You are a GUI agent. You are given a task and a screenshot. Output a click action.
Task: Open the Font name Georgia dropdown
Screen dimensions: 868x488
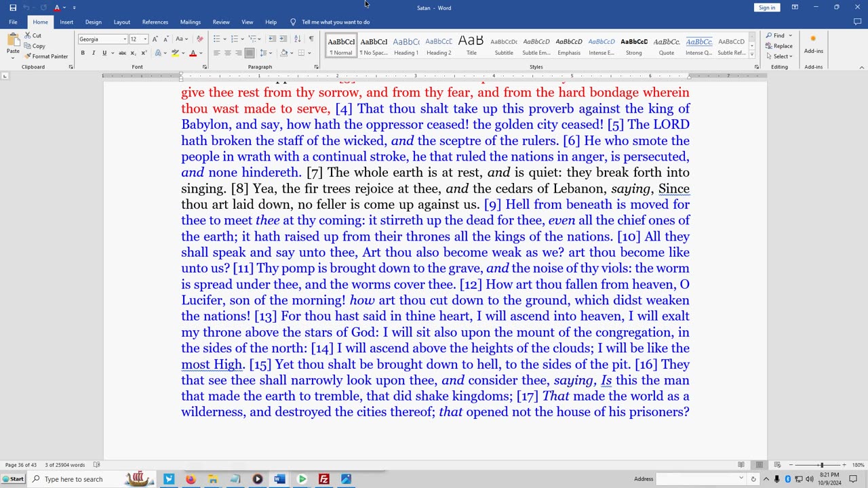[x=124, y=39]
